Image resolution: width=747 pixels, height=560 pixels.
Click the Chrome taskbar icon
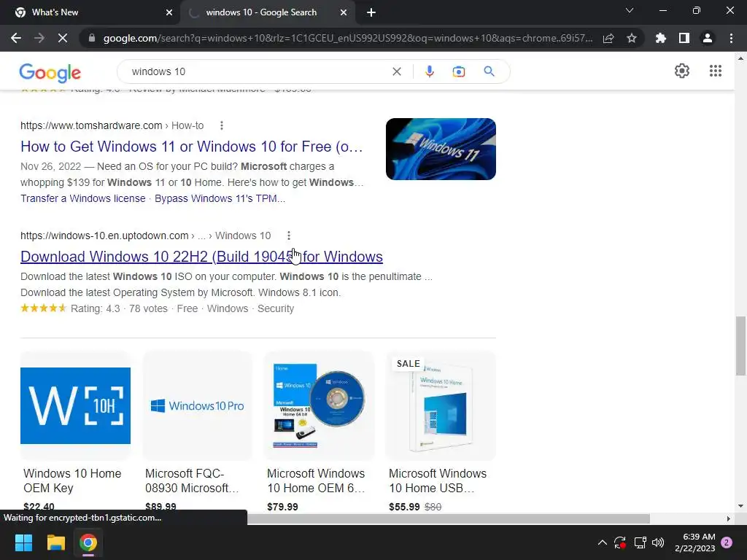coord(88,542)
